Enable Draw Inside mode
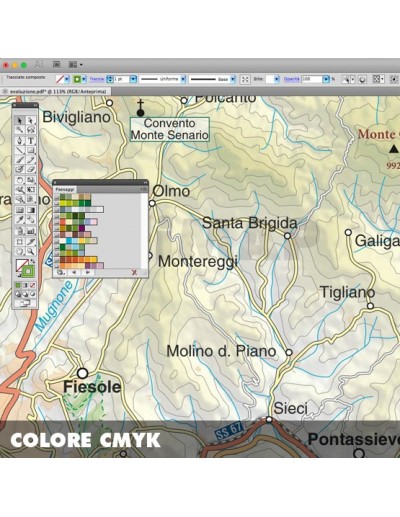The image size is (400, 517). click(x=32, y=294)
